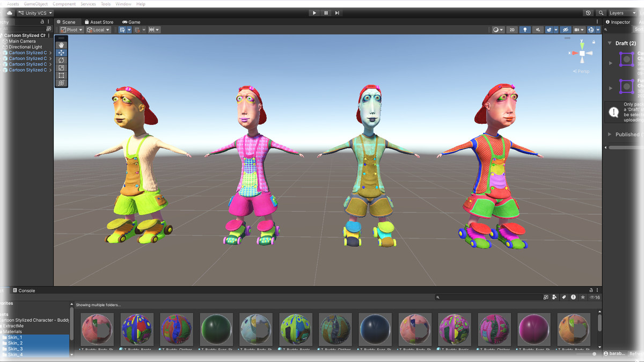
Task: Click the favorites star icon in Project panel
Action: pos(583,297)
